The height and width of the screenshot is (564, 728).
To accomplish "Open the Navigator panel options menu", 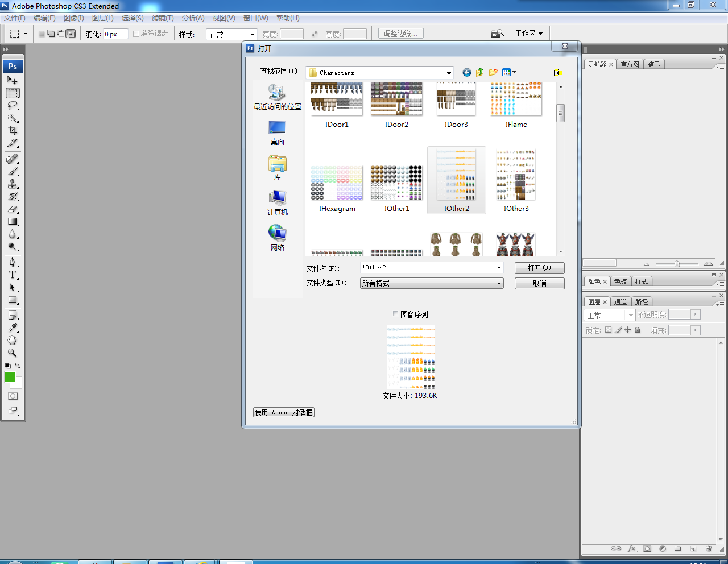I will [720, 66].
